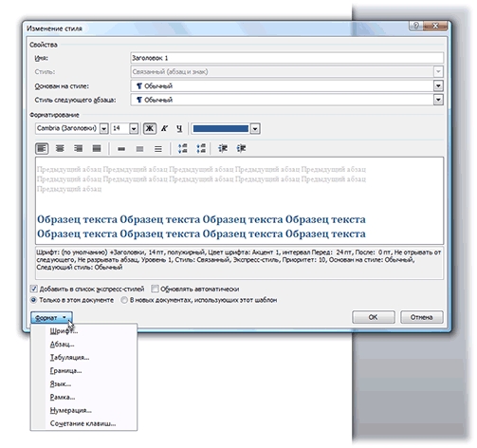Image resolution: width=477 pixels, height=448 pixels.
Task: Center-align the paragraph text
Action: [60, 148]
